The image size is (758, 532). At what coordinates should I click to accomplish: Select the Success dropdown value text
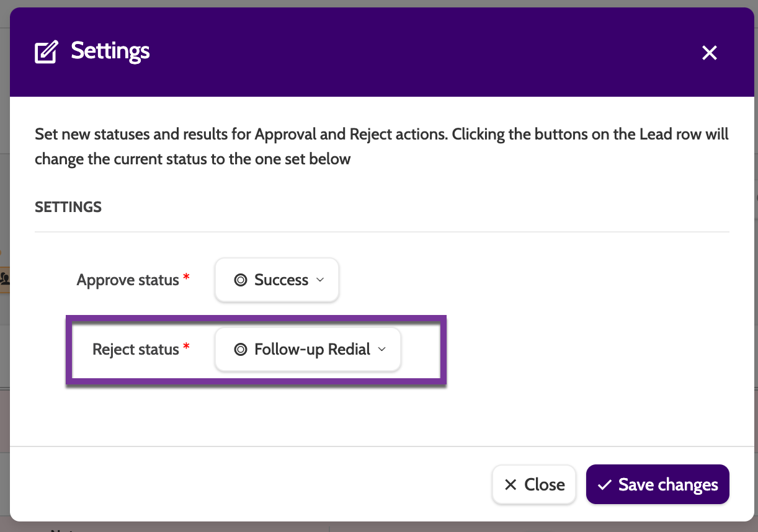(x=281, y=280)
